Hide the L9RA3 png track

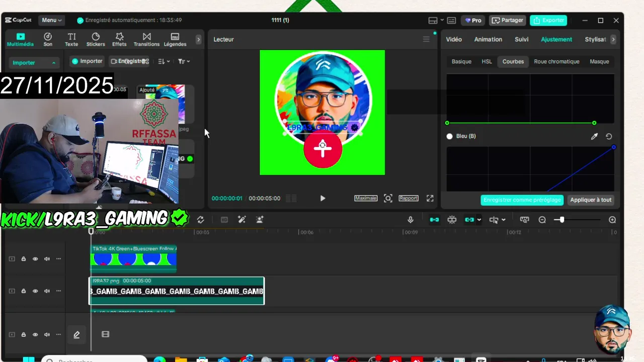point(35,291)
